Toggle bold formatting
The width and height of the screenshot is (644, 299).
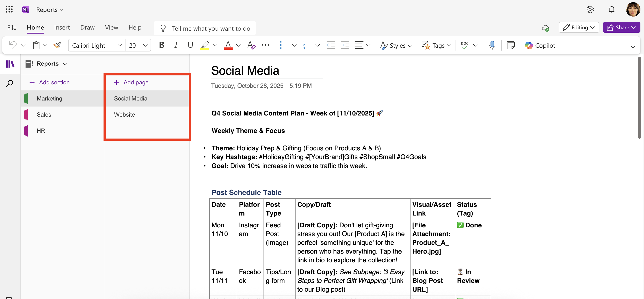pyautogui.click(x=162, y=45)
